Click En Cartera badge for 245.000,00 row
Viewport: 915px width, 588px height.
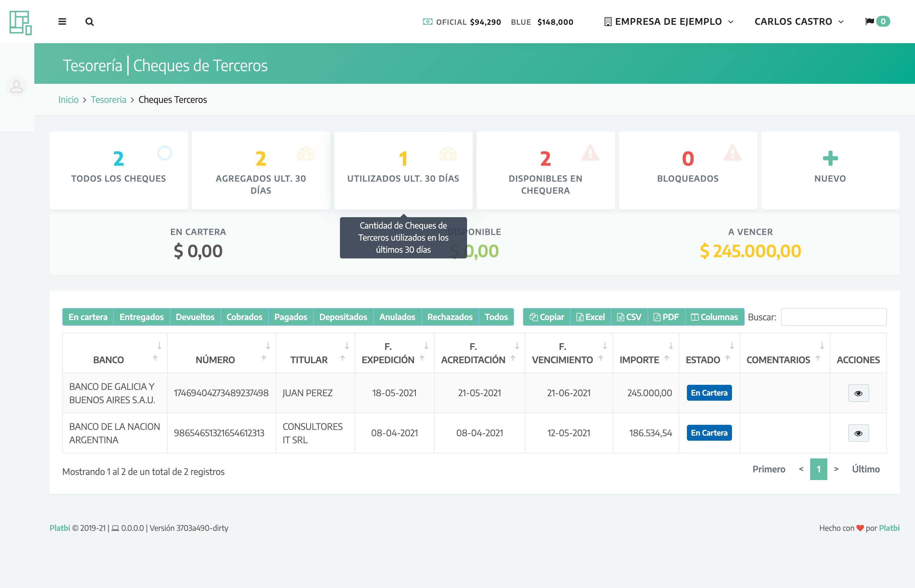click(709, 393)
